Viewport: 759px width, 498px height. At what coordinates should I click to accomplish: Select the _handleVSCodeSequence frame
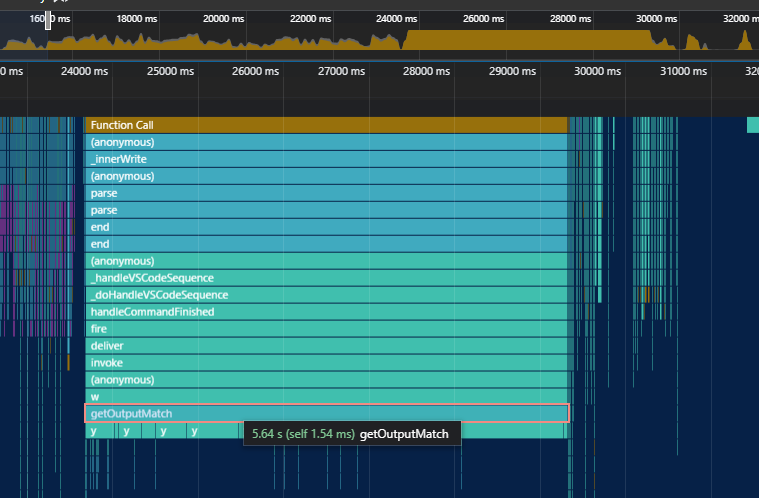[x=326, y=278]
